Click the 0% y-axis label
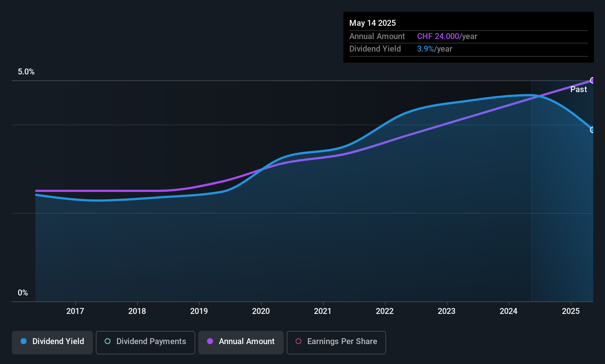Image resolution: width=605 pixels, height=364 pixels. pyautogui.click(x=23, y=293)
